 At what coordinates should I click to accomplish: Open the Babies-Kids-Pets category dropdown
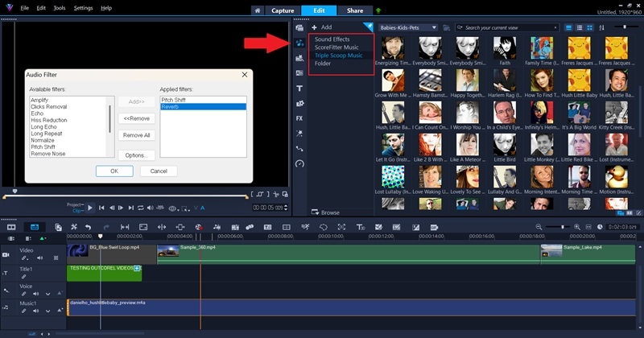[408, 28]
